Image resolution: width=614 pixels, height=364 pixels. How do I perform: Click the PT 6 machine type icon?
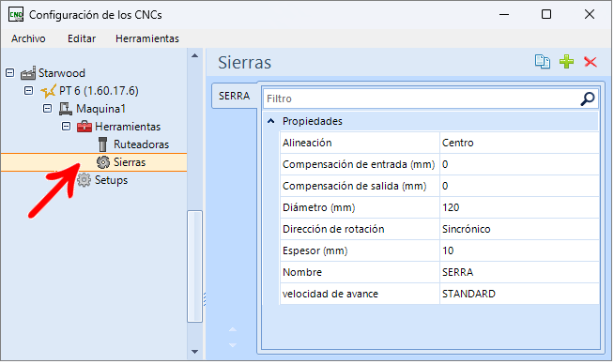pos(48,91)
